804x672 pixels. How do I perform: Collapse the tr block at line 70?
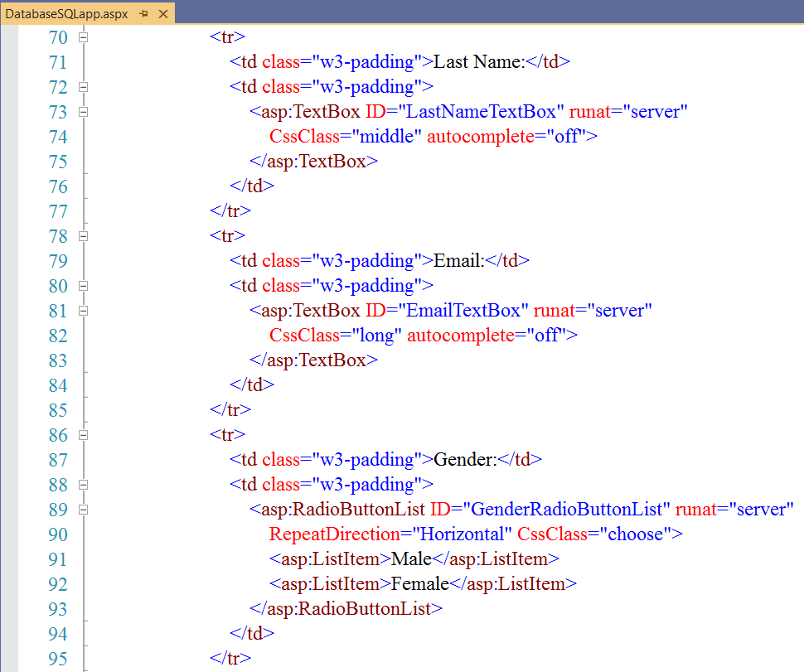[82, 37]
